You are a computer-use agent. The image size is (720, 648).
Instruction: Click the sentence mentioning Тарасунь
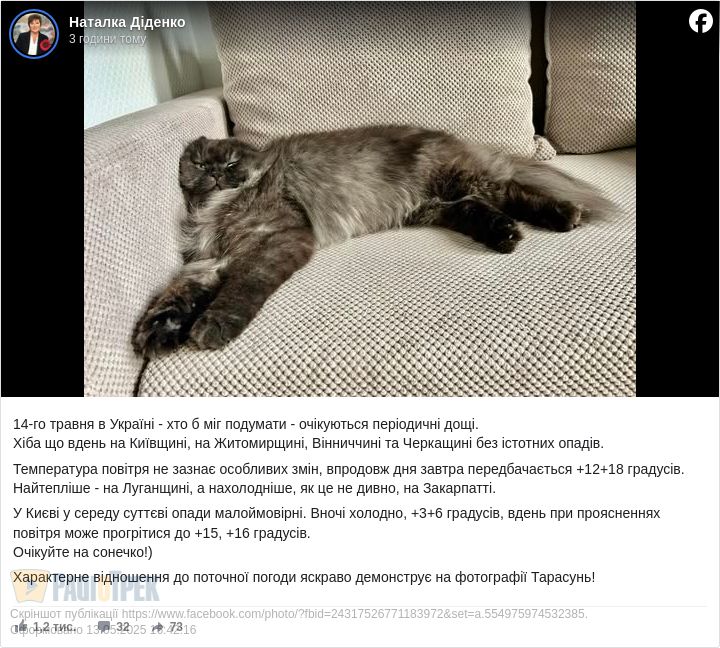pos(304,577)
